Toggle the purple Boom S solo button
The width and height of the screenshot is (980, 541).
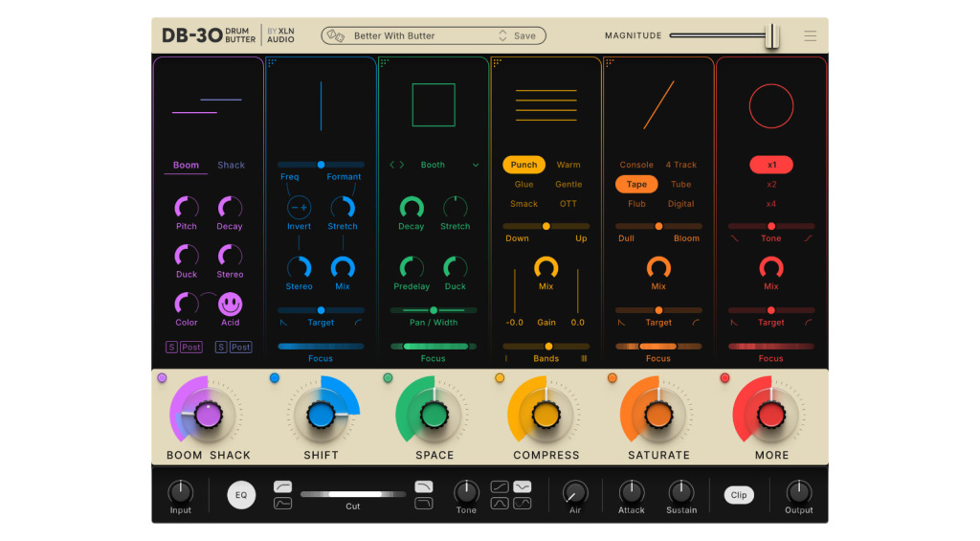tap(171, 348)
